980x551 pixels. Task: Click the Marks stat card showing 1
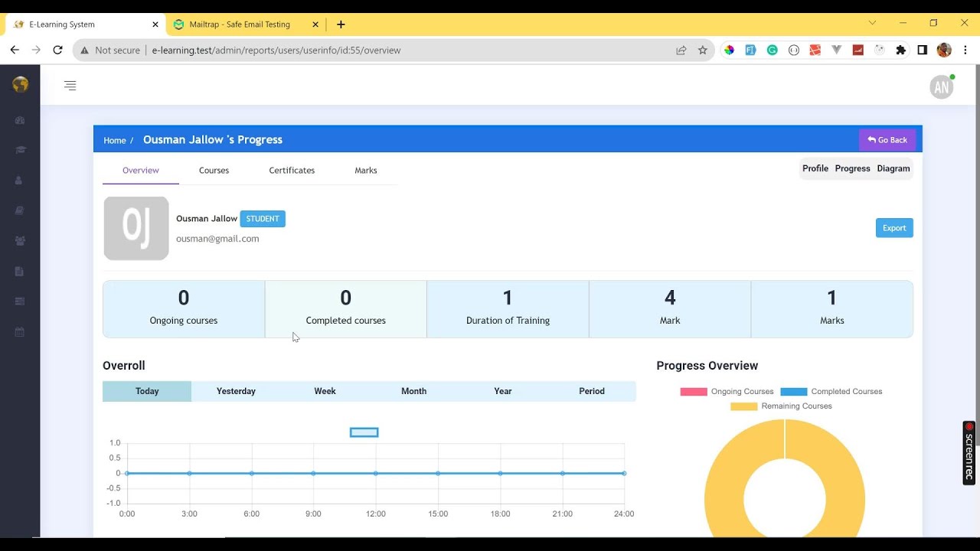(832, 309)
